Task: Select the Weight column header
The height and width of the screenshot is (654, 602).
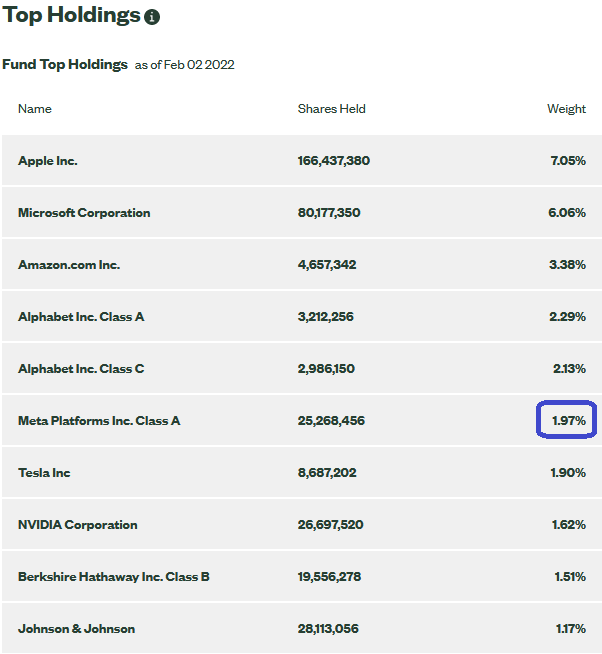Action: pos(566,109)
